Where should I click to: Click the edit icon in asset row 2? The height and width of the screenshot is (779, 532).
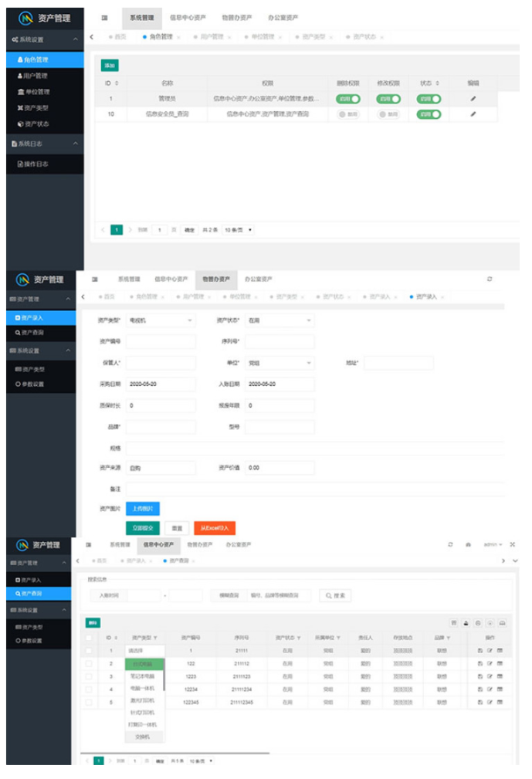click(x=490, y=664)
